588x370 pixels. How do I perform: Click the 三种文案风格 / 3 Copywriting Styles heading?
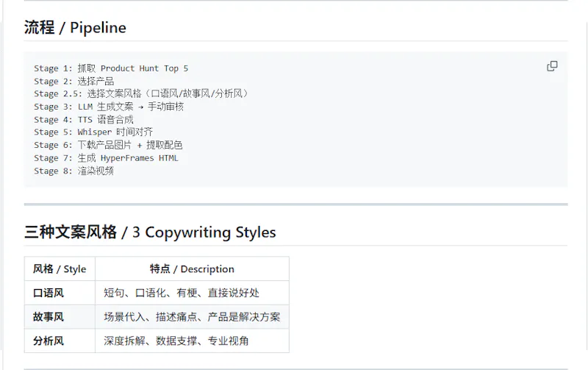[x=150, y=232]
